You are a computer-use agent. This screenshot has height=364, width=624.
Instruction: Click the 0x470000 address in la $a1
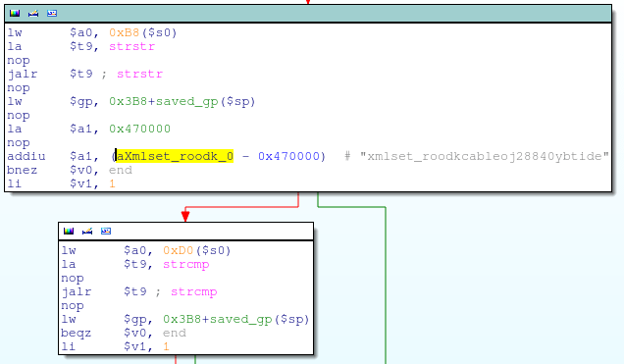[x=139, y=129]
